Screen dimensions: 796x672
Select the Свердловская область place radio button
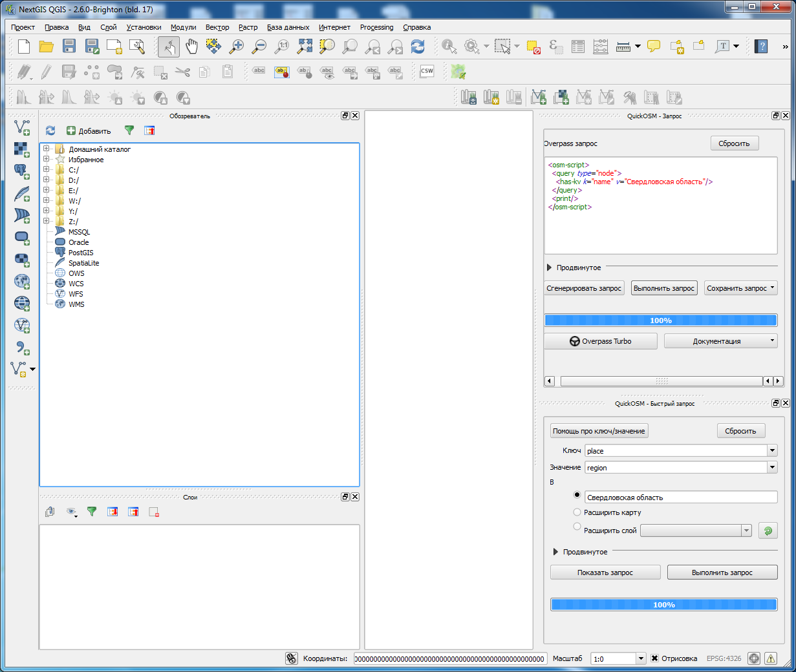577,495
